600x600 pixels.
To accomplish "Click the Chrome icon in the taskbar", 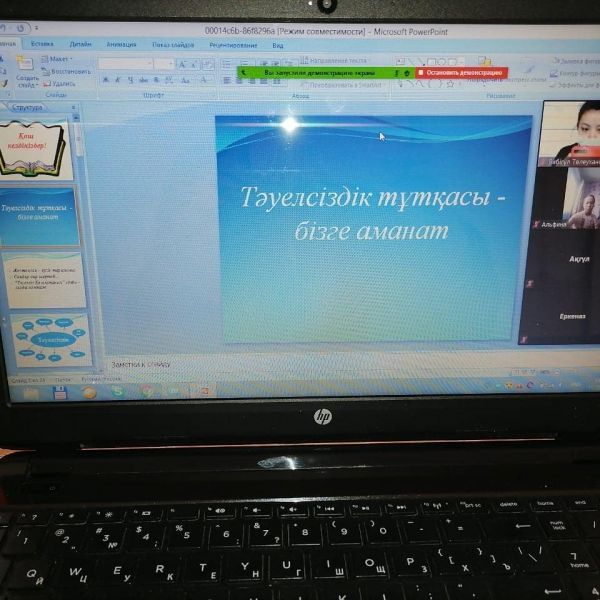I will click(x=147, y=392).
